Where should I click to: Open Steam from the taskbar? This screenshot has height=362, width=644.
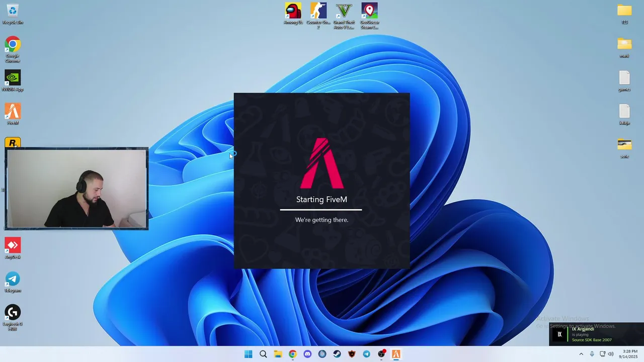pos(337,354)
